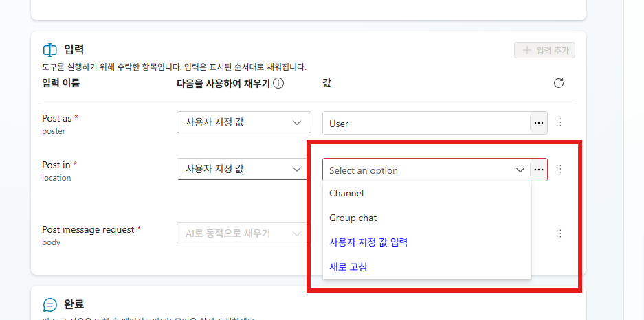
Task: Click the info icon beside 다음을 사용하여 채우기
Action: coord(278,84)
